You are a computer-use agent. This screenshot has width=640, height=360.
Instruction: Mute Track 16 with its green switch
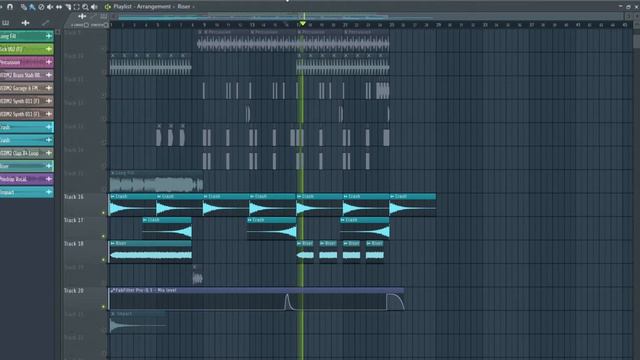point(103,213)
